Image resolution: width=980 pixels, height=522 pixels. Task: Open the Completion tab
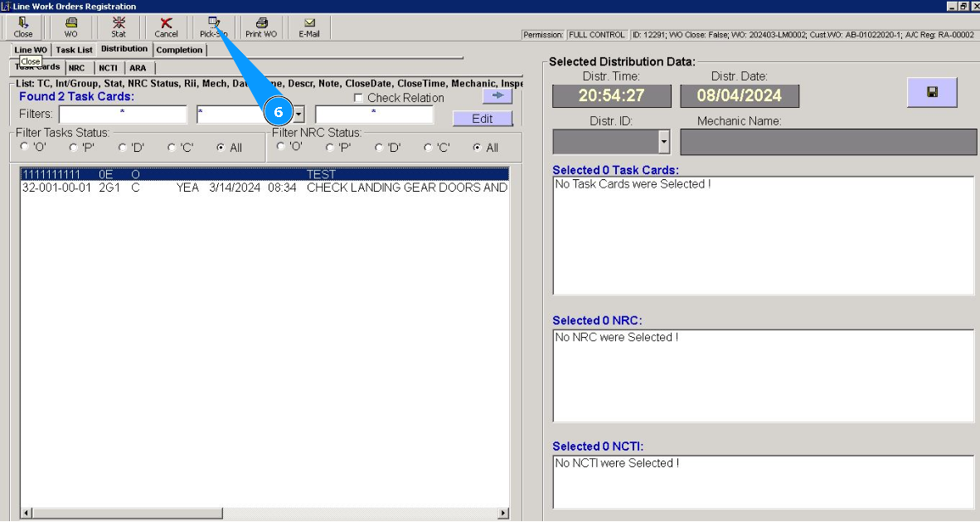click(179, 50)
